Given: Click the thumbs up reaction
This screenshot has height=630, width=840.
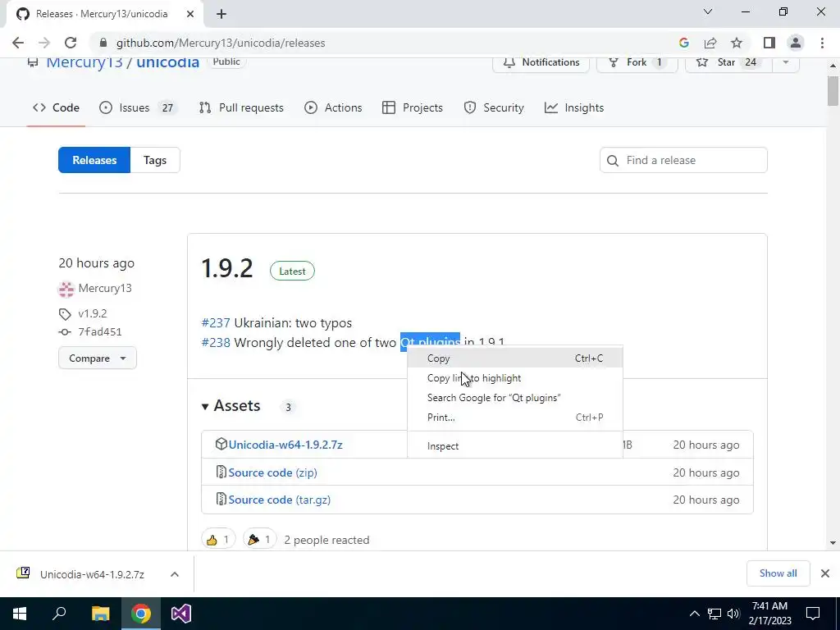Looking at the screenshot, I should [x=218, y=540].
